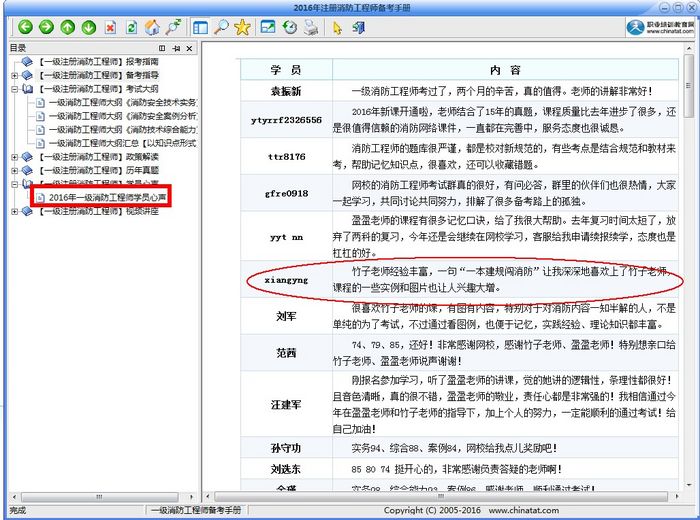The image size is (700, 520).
Task: Click the open book icon beside 考试大纲
Action: coord(27,89)
